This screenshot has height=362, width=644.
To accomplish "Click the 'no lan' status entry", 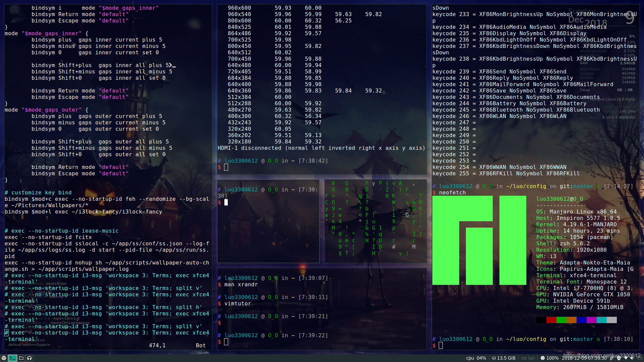I will (528, 358).
